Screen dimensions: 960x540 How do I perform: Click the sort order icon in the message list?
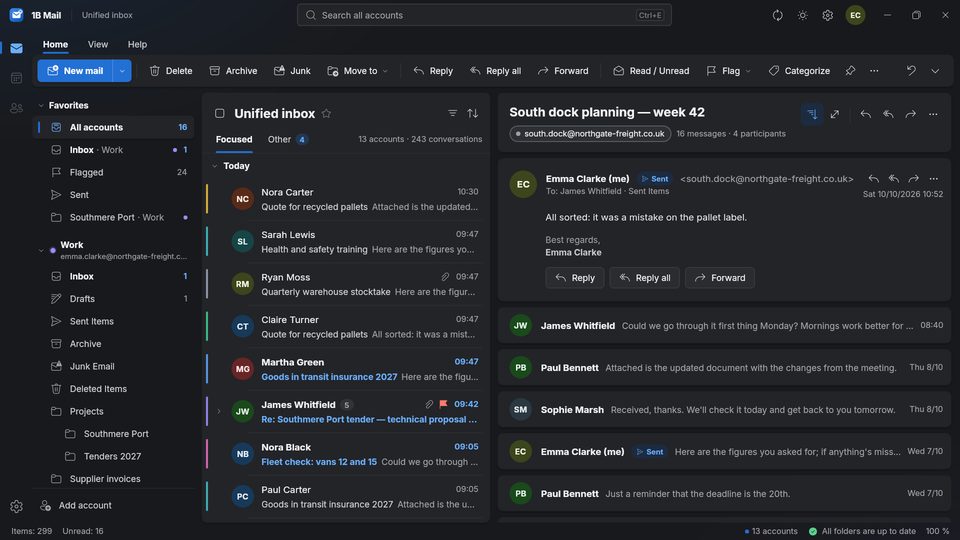[x=473, y=113]
